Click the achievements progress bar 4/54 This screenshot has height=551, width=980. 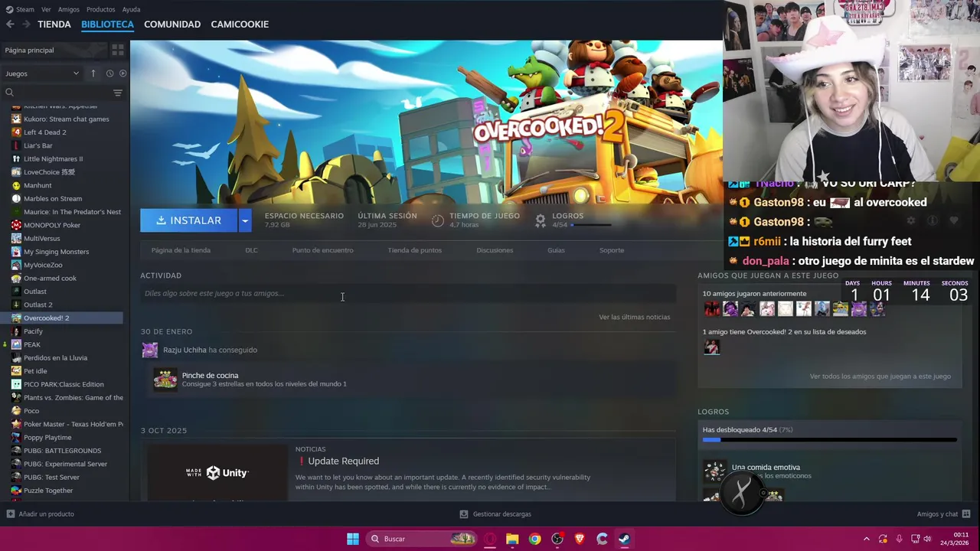[590, 225]
